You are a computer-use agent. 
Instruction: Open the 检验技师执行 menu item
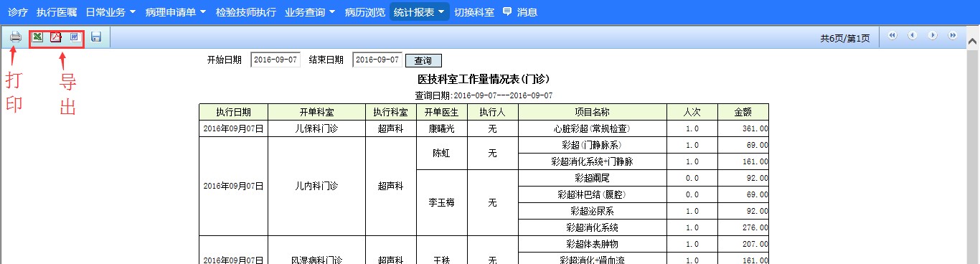(245, 12)
